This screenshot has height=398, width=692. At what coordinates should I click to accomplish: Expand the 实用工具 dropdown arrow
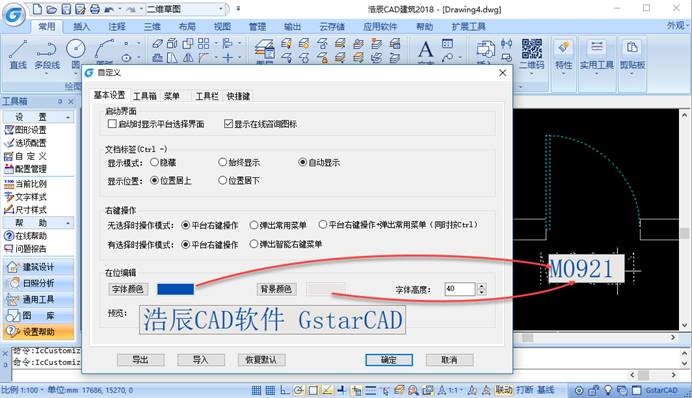click(596, 74)
